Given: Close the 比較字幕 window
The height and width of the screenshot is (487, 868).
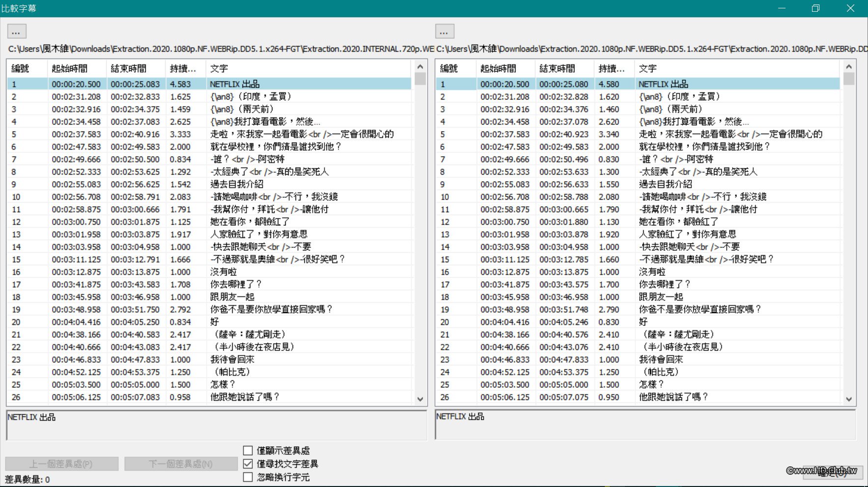Looking at the screenshot, I should (x=851, y=8).
